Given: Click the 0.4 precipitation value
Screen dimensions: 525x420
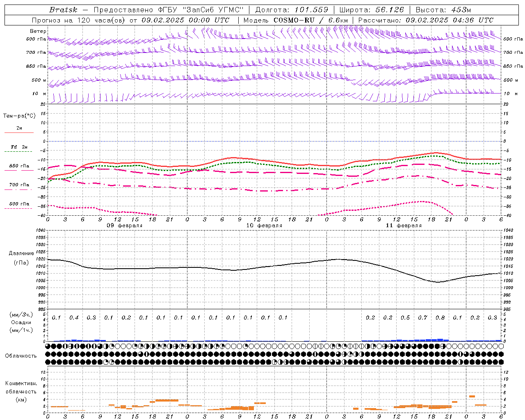Looking at the screenshot, I should [x=74, y=317].
